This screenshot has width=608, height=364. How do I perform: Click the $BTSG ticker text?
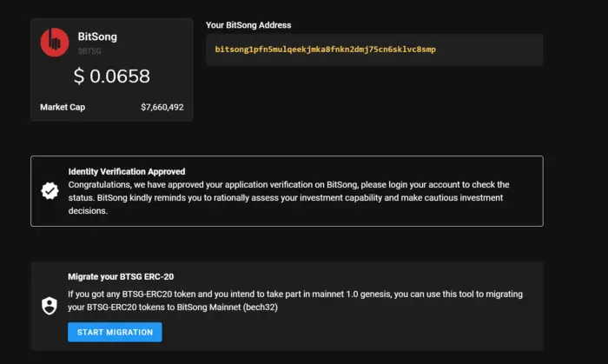point(89,51)
